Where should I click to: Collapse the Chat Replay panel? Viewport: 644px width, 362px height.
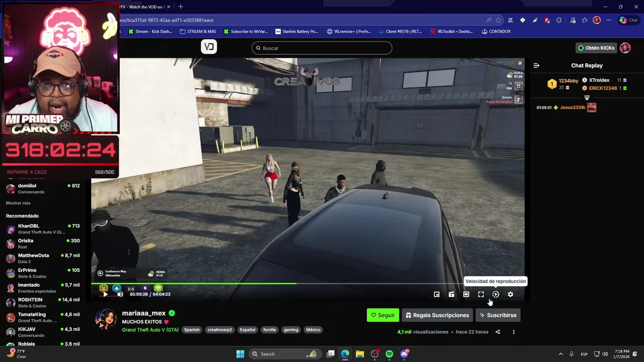coord(536,65)
